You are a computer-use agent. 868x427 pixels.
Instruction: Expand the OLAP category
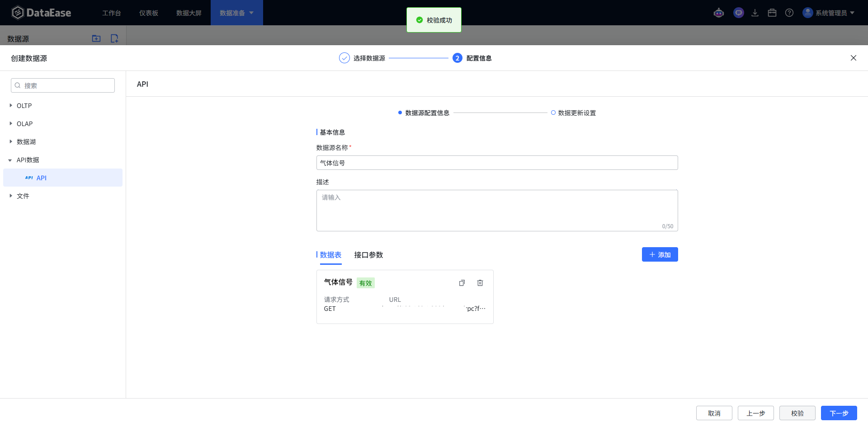pyautogui.click(x=11, y=123)
